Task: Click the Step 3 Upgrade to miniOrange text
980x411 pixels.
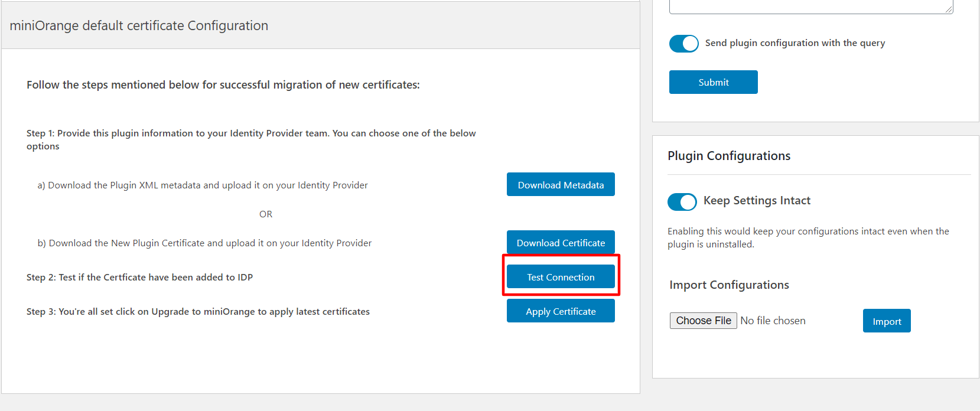Action: point(198,312)
